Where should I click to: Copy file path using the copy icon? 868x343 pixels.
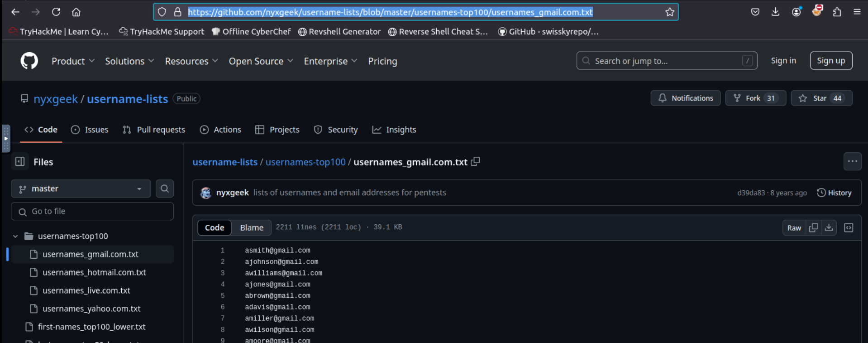click(475, 161)
